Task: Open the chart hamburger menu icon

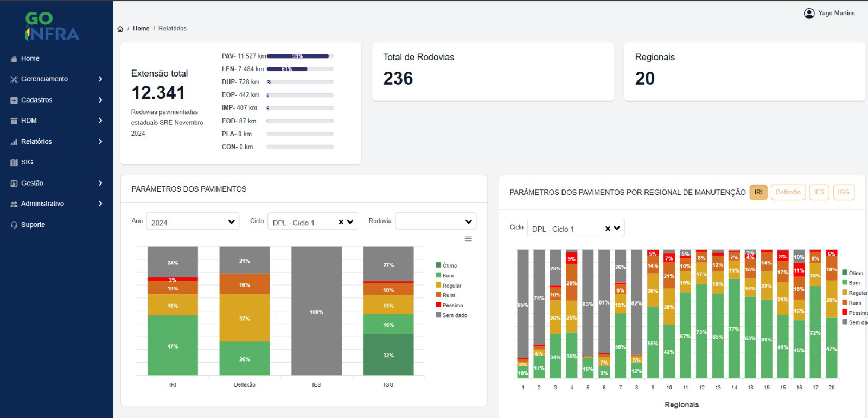Action: click(x=468, y=239)
